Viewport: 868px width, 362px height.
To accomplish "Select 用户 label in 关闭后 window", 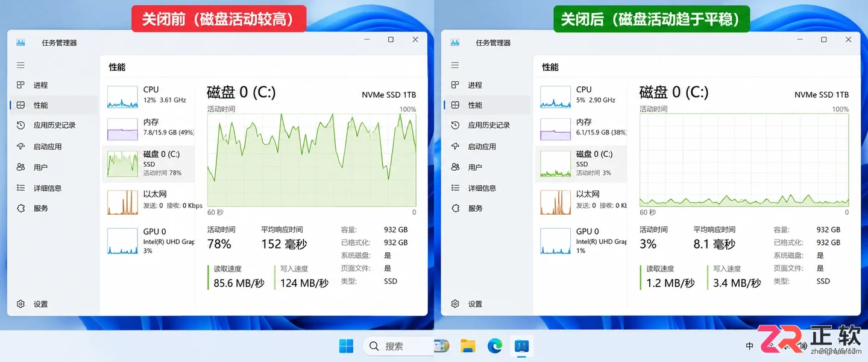I will (x=475, y=167).
